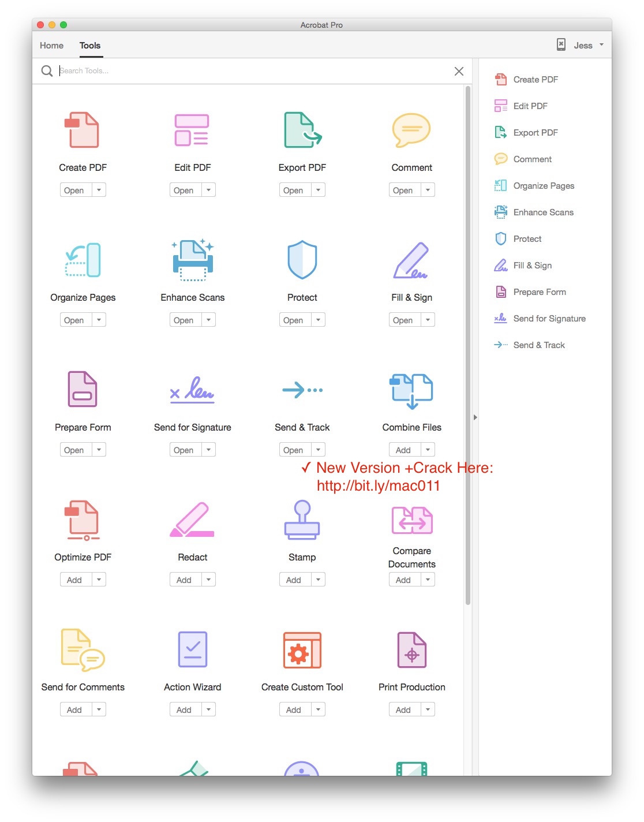Click the Protect shield icon in grid
This screenshot has height=822, width=644.
point(302,260)
